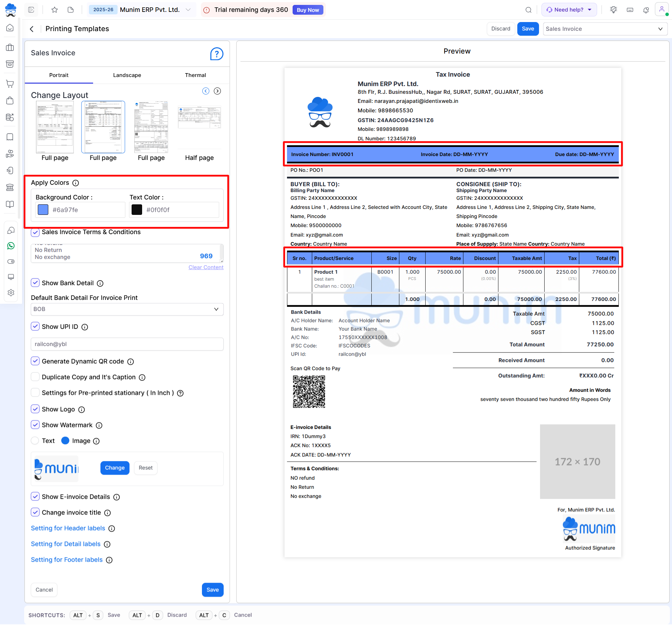
Task: Open the background color swatch picker
Action: [x=43, y=210]
